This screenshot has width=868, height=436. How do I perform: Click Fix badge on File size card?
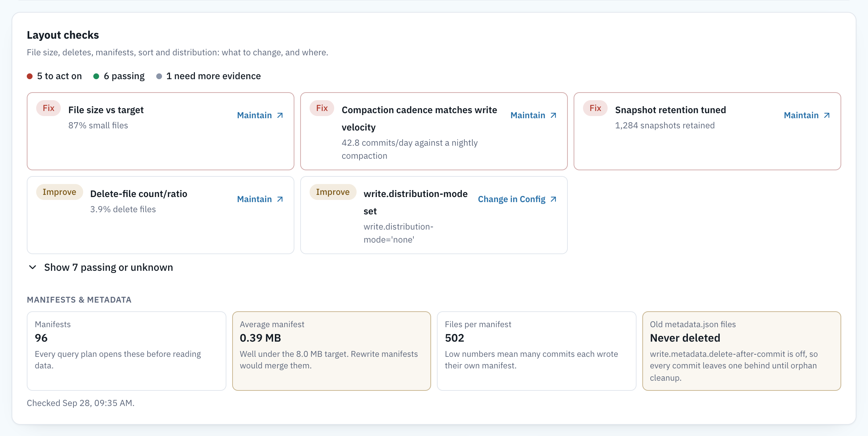point(48,108)
